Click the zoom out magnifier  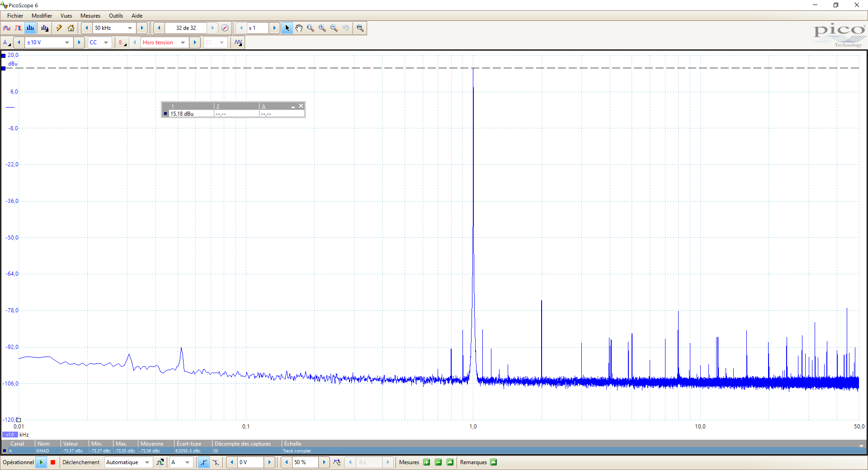(x=334, y=28)
